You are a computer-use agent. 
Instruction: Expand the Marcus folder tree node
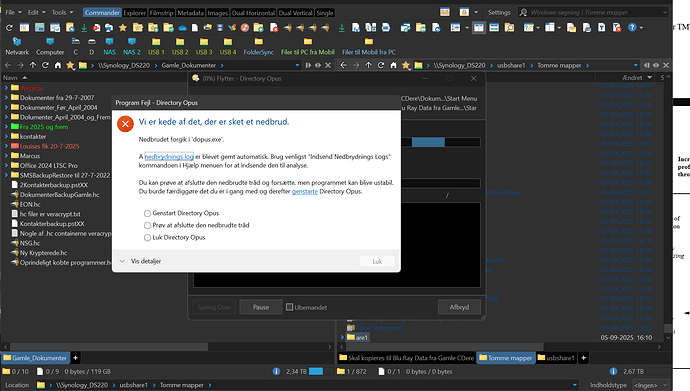(x=6, y=156)
